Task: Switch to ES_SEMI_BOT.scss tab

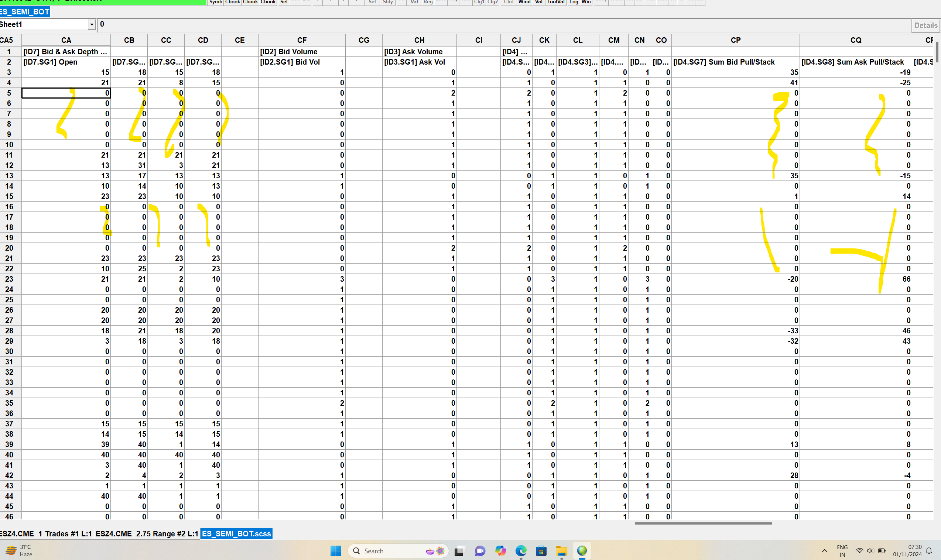Action: coord(236,533)
